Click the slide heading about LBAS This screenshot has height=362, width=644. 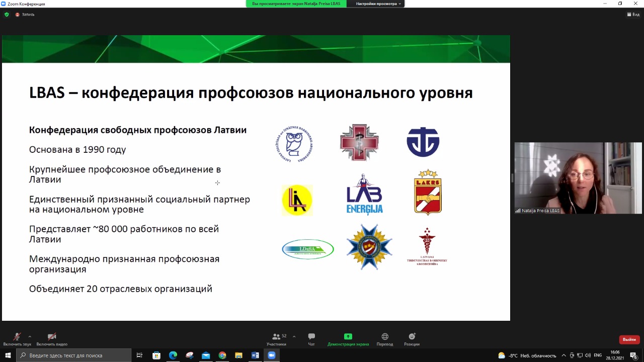click(x=251, y=93)
